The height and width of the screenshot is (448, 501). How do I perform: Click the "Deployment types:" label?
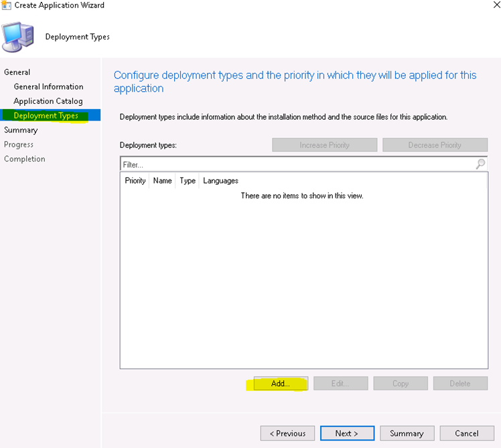coord(148,145)
